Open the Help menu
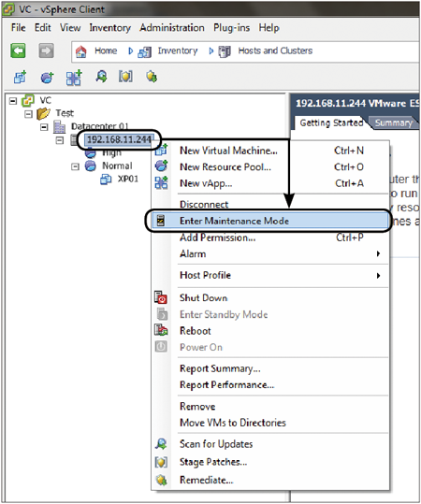Image resolution: width=421 pixels, height=504 pixels. pos(269,28)
